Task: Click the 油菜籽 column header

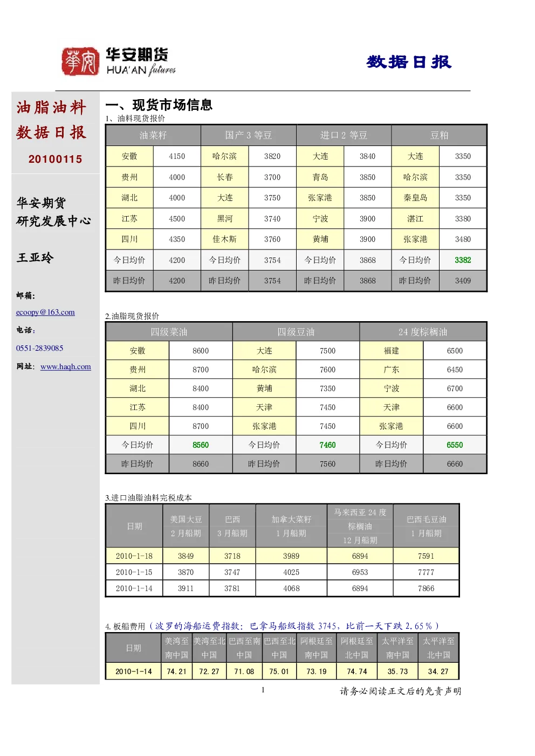Action: coord(153,135)
